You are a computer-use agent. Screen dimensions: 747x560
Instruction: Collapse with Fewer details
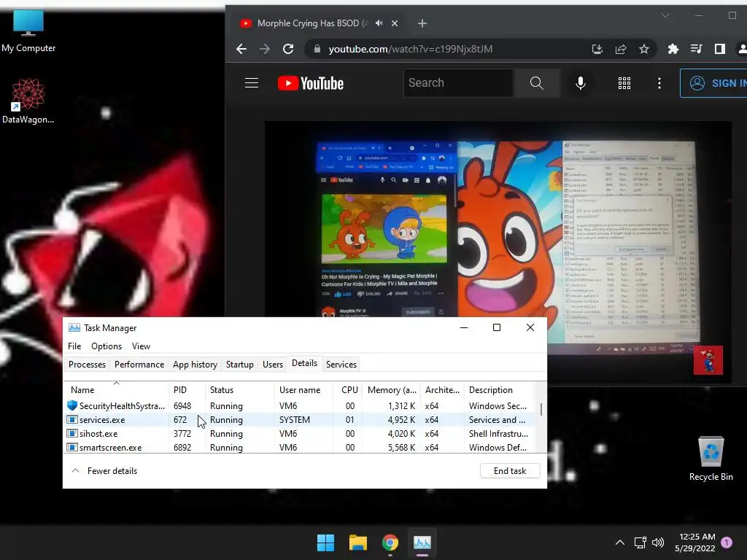[x=104, y=471]
